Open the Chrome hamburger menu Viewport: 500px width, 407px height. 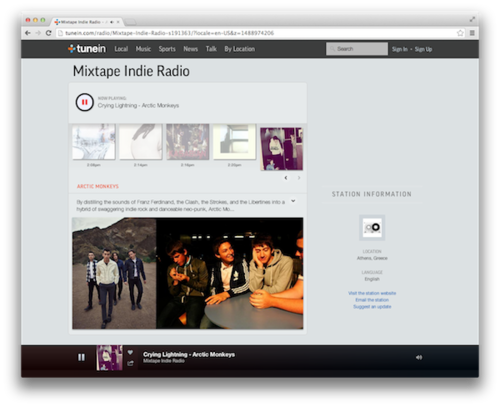(472, 33)
